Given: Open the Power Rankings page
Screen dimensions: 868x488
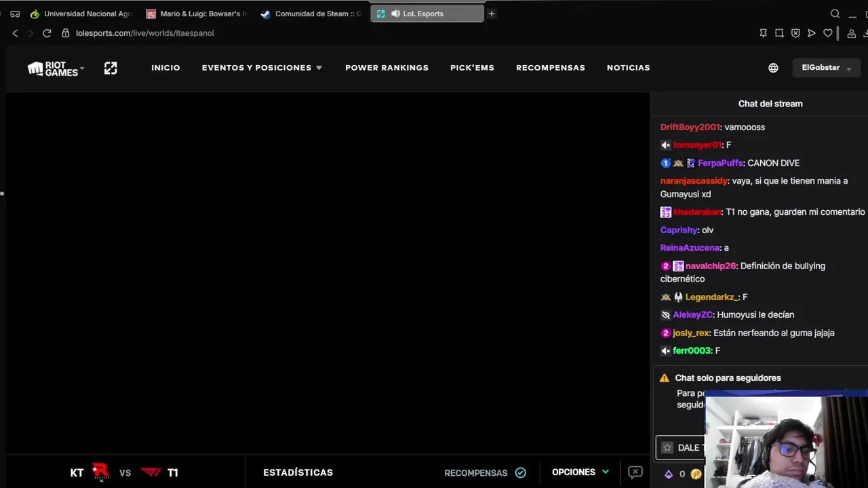Looking at the screenshot, I should pos(387,68).
